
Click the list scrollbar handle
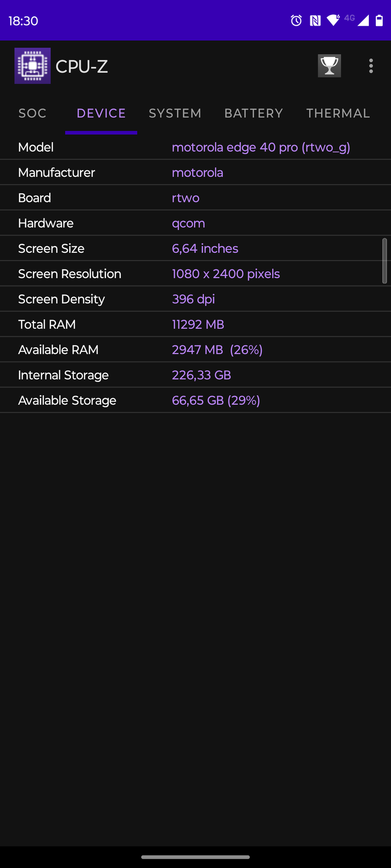coord(385,261)
